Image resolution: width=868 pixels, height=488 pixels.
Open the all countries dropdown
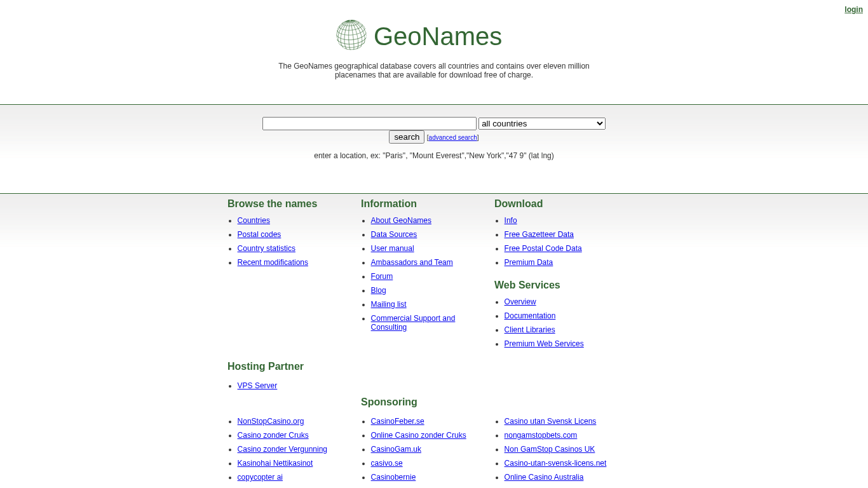(542, 123)
